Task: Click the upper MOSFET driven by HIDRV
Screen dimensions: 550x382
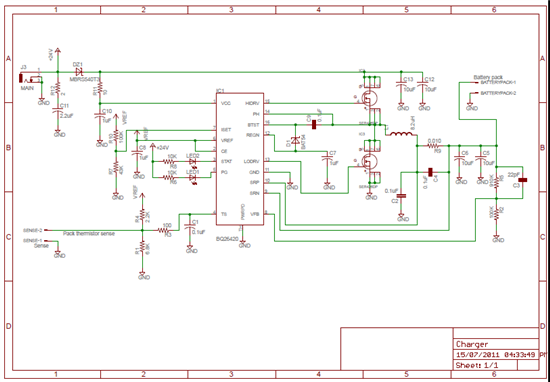Action: 370,99
